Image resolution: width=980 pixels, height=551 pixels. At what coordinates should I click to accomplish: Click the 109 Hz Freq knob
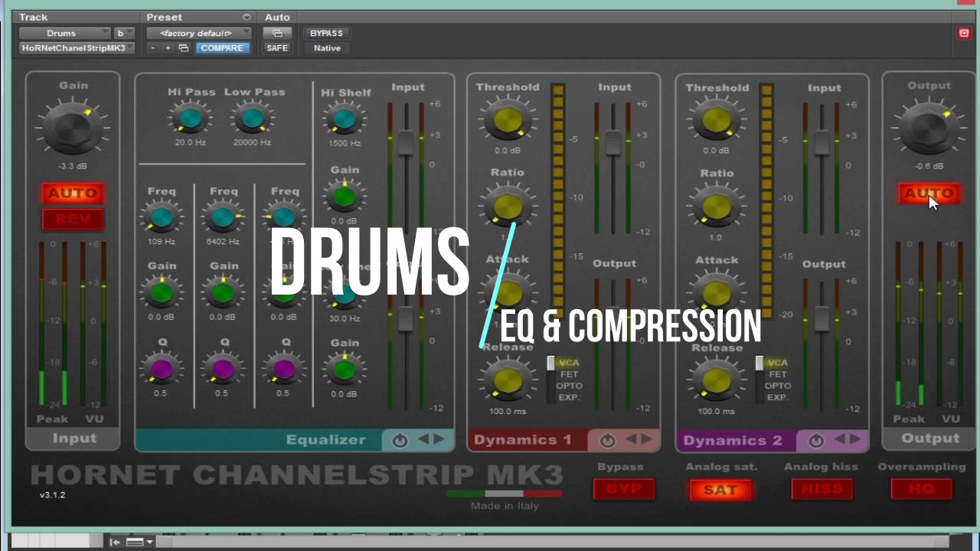pyautogui.click(x=162, y=217)
